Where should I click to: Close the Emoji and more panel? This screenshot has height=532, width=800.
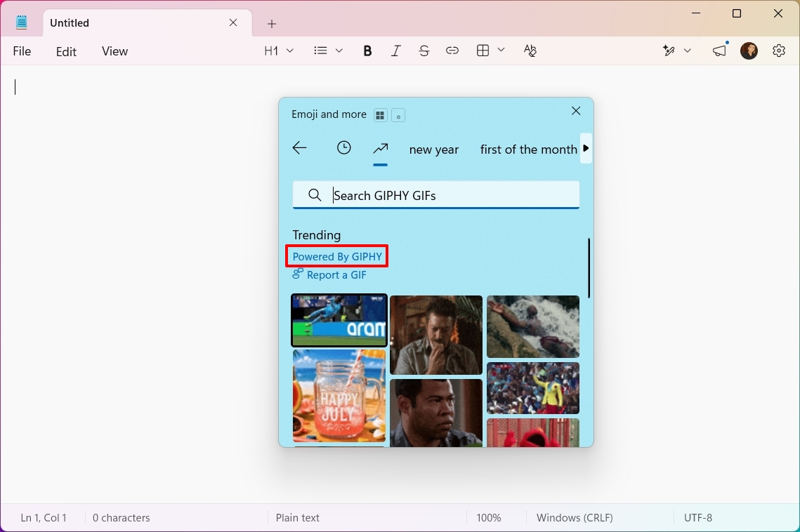pos(576,111)
